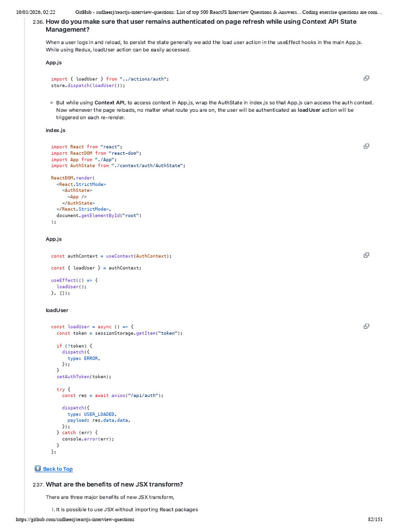Copy the store.dispatch loadUser code snippet

(x=366, y=78)
